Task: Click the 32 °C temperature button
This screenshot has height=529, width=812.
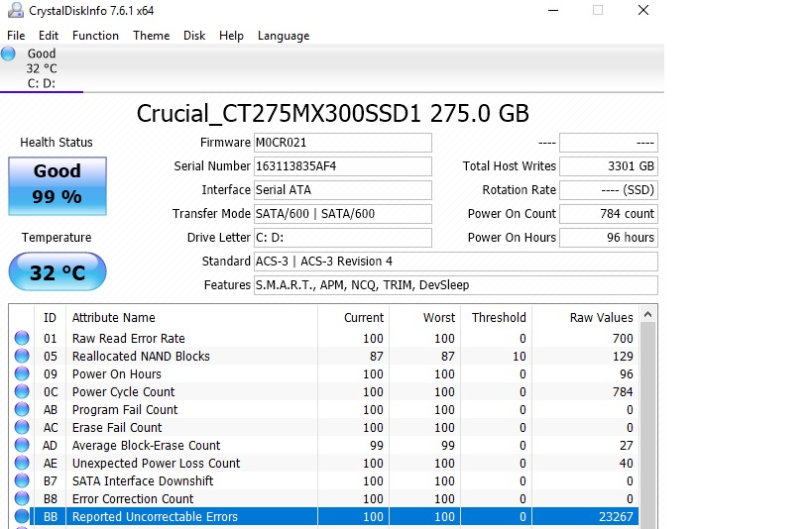Action: coord(58,271)
